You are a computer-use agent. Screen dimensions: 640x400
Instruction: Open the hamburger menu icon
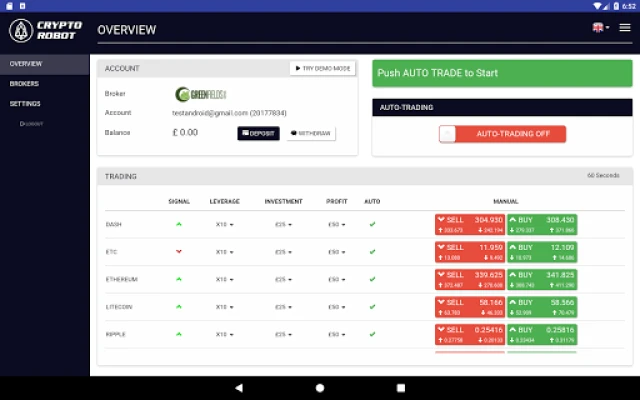[625, 28]
